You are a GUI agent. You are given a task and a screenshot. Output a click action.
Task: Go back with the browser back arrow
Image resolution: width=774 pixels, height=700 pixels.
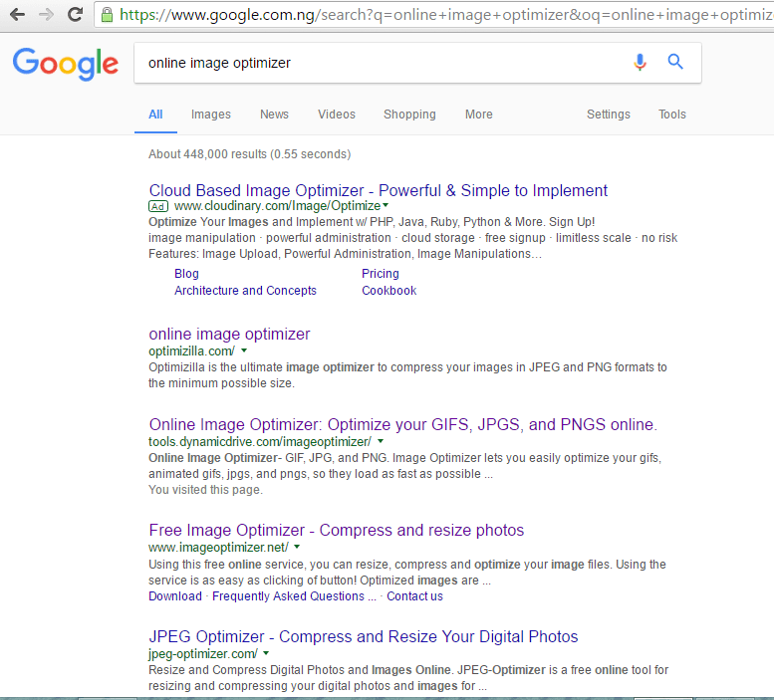pos(17,15)
